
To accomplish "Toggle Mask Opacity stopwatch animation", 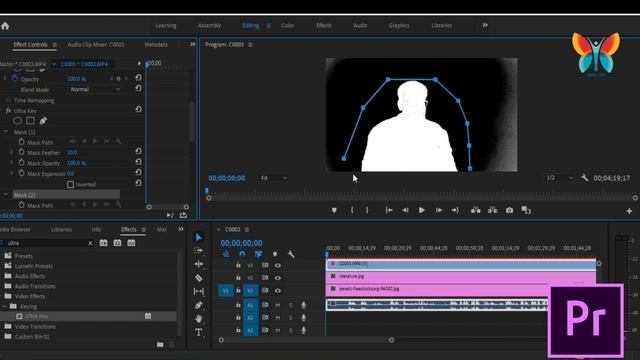I will tap(22, 163).
